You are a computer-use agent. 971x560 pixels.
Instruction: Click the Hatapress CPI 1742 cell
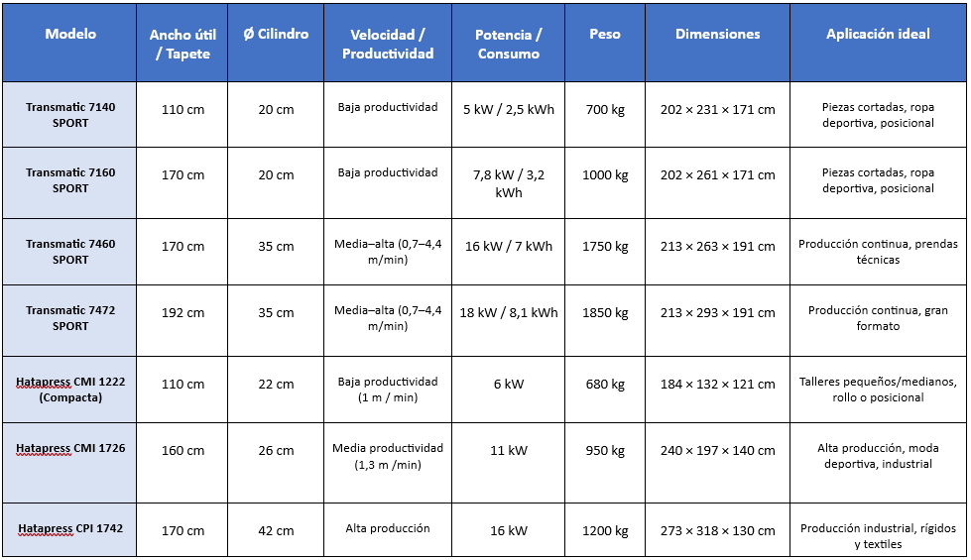point(70,529)
